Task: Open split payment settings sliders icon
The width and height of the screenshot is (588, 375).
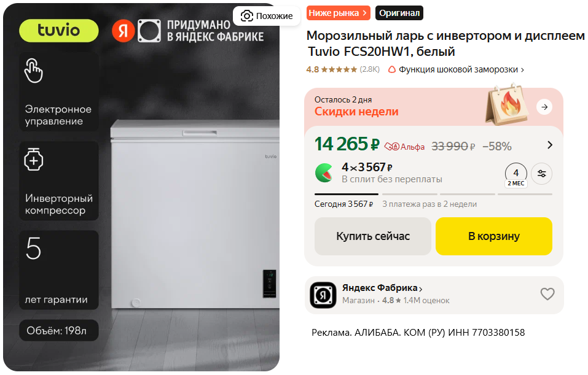Action: point(541,174)
